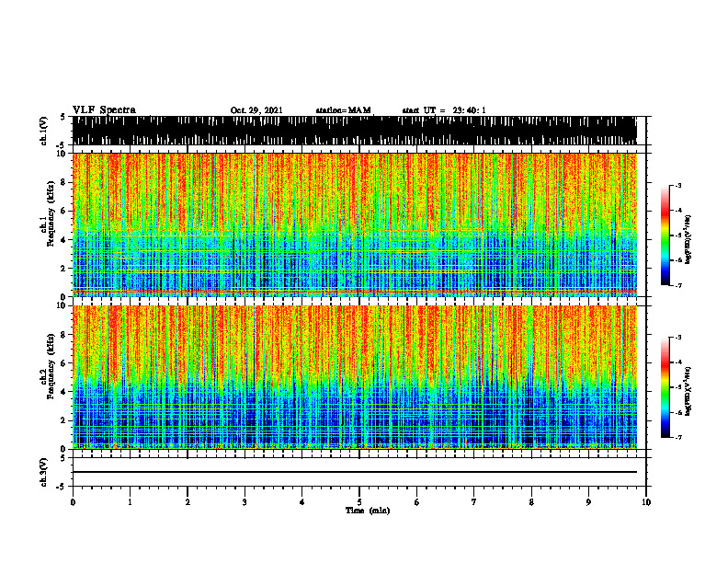Click the time axis tick label "10"
The height and width of the screenshot is (563, 728).
[646, 502]
